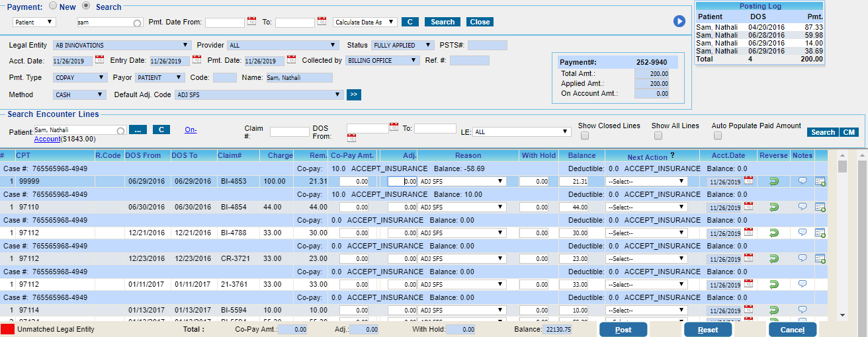Open Next Action select for claim BI-4853
Image resolution: width=868 pixels, height=337 pixels.
pyautogui.click(x=646, y=182)
